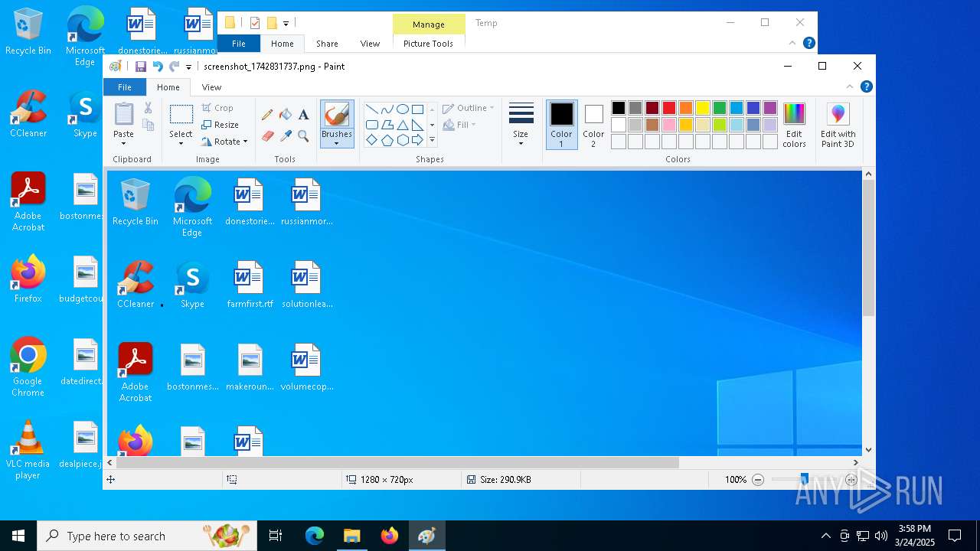Open the Select dropdown arrow

tap(181, 144)
